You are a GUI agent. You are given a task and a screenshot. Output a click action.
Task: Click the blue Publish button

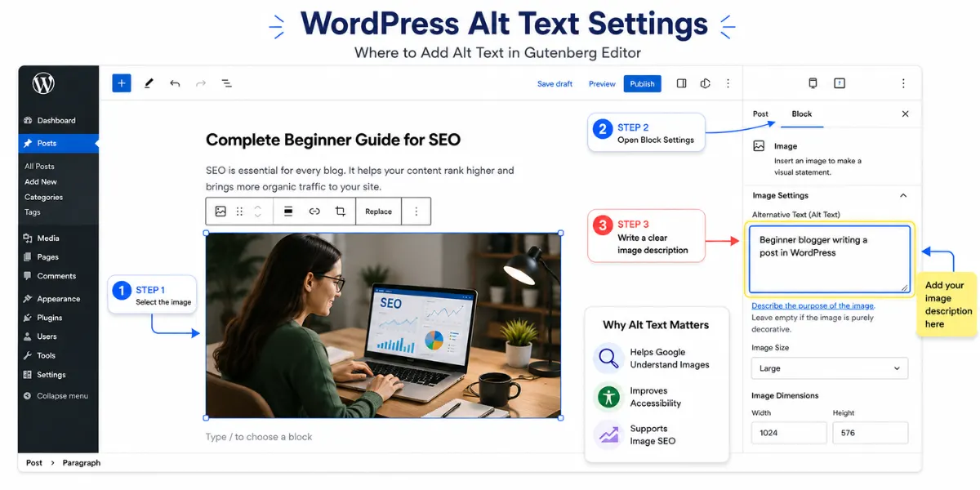pyautogui.click(x=643, y=84)
